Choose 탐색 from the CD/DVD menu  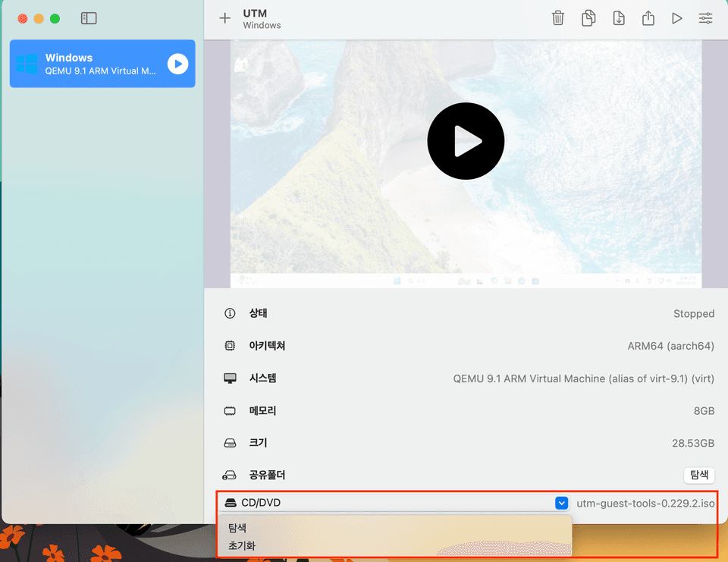pos(237,528)
